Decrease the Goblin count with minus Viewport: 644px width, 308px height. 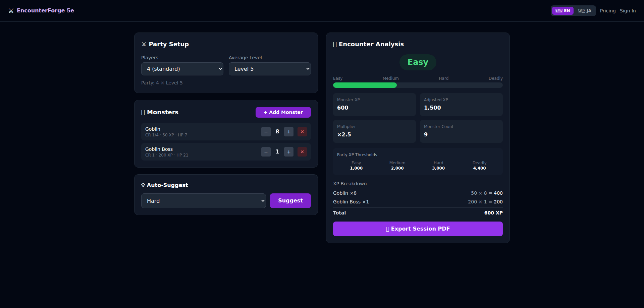(x=266, y=132)
